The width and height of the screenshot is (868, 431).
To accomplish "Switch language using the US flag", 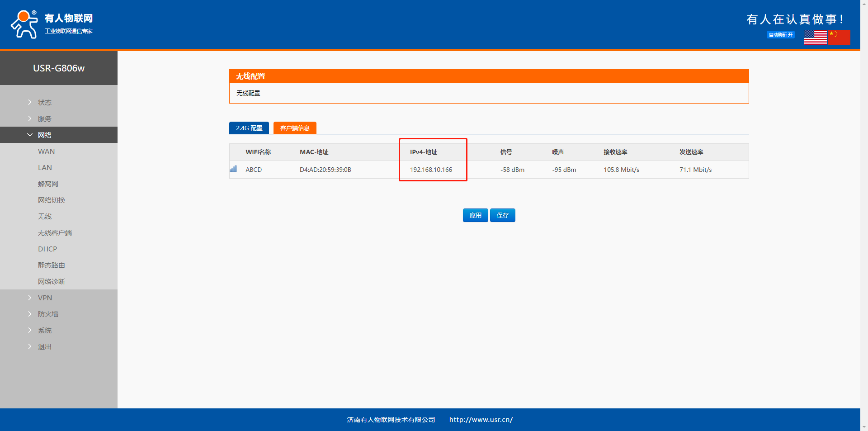I will 815,37.
